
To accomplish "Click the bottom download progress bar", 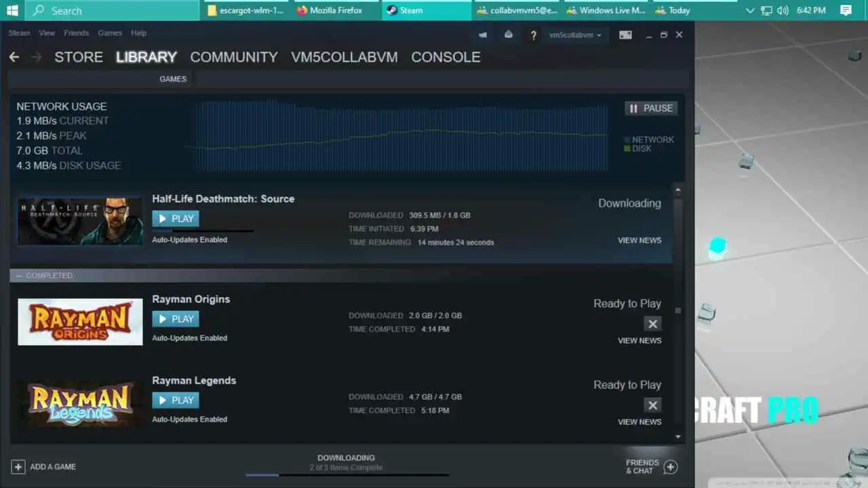I will tap(347, 474).
